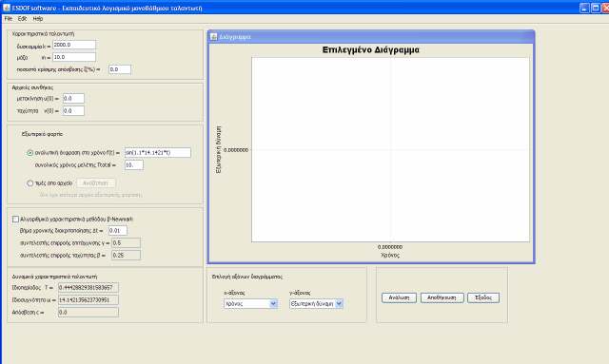Image resolution: width=609 pixels, height=364 pixels.
Task: Click the total study time Ttotal field
Action: pyautogui.click(x=134, y=165)
